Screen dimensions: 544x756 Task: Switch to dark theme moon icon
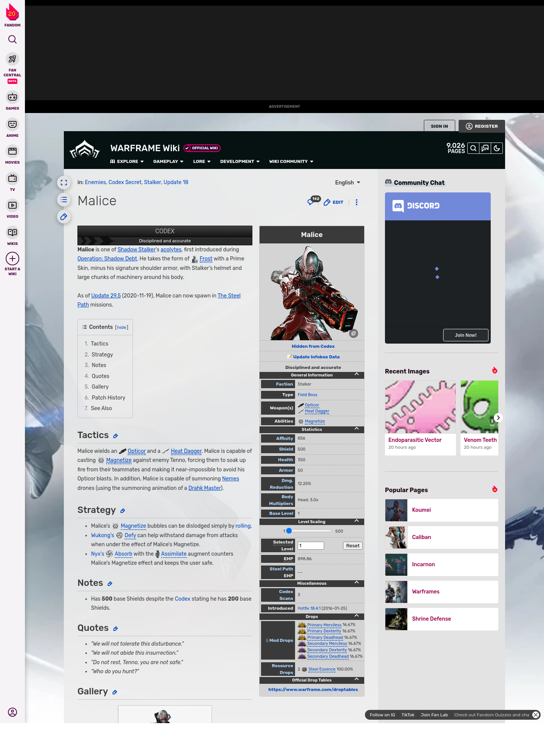click(497, 148)
